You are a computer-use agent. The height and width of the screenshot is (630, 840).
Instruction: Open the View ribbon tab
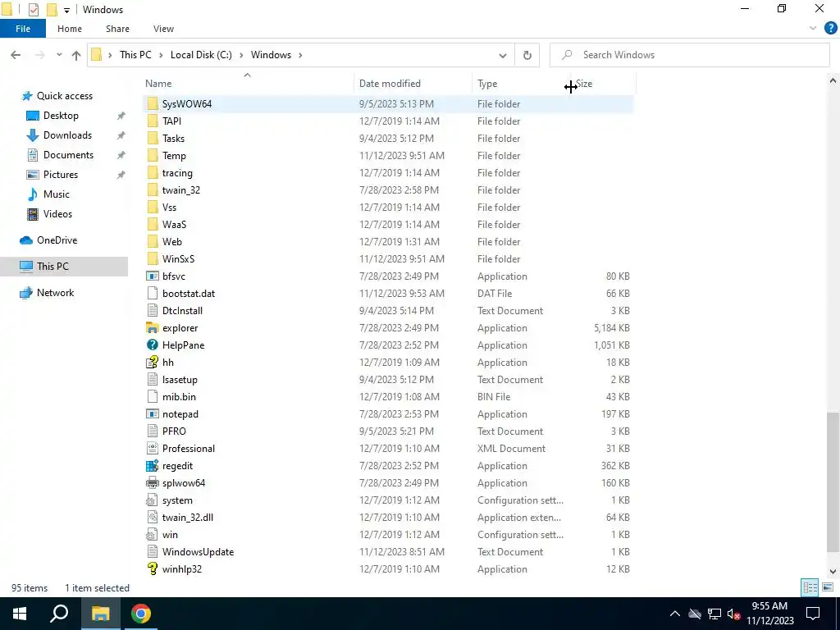point(163,29)
